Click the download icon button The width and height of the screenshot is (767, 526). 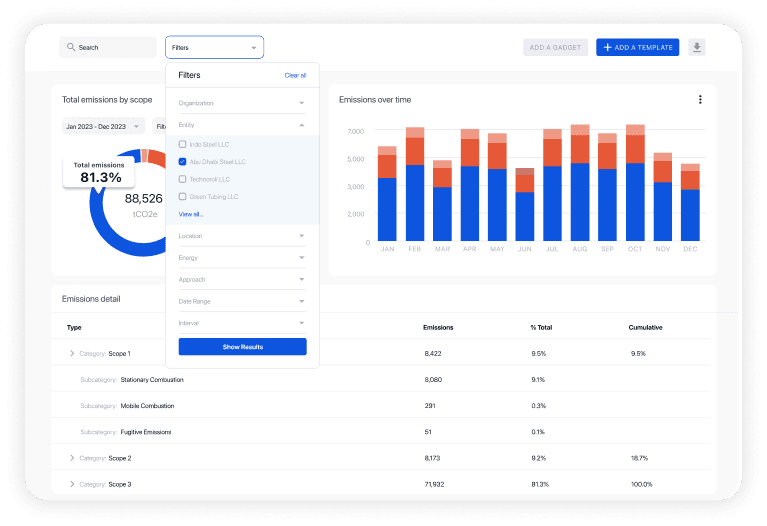pos(697,47)
